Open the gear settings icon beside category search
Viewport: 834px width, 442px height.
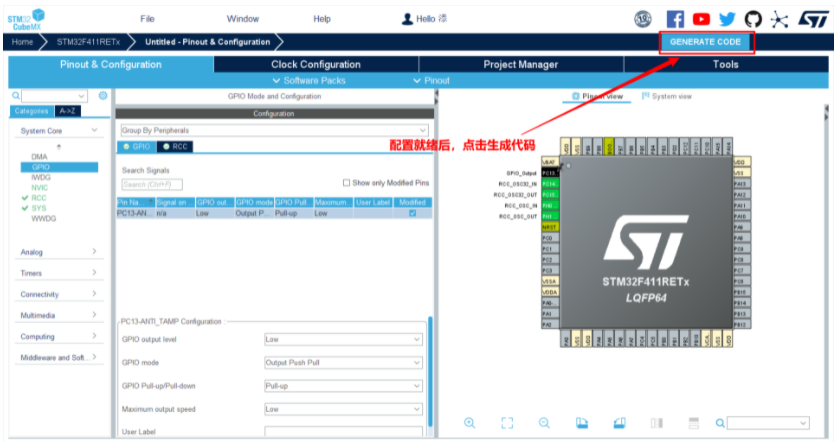coord(103,95)
